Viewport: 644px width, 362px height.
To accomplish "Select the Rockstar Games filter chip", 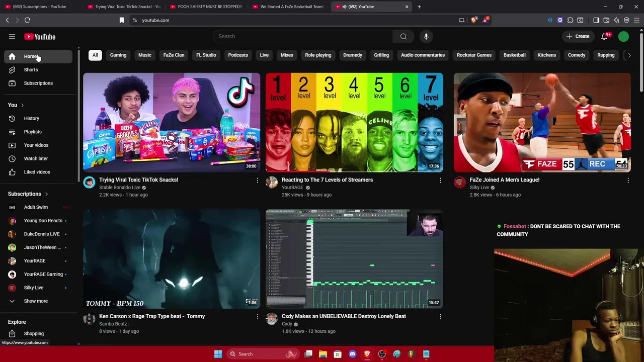I will pyautogui.click(x=474, y=55).
